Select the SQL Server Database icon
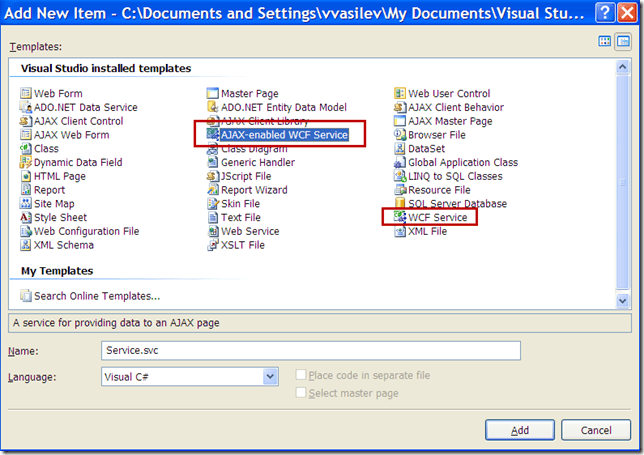 [400, 204]
